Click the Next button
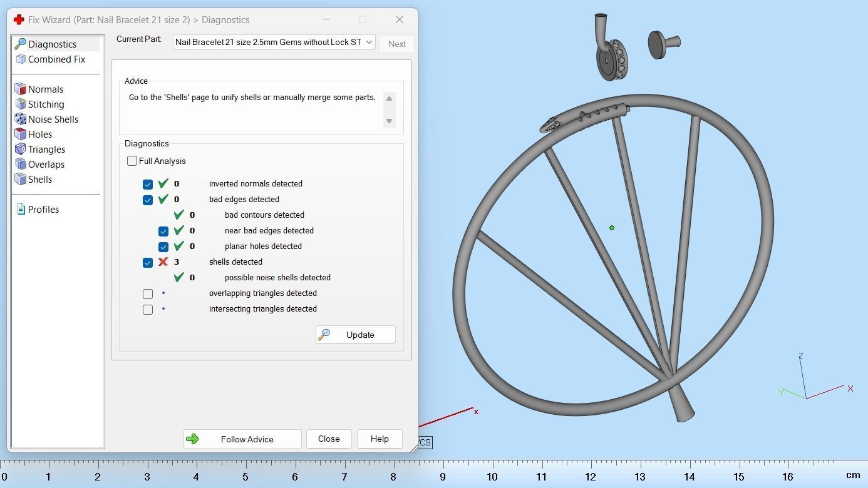The width and height of the screenshot is (868, 488). [x=396, y=44]
